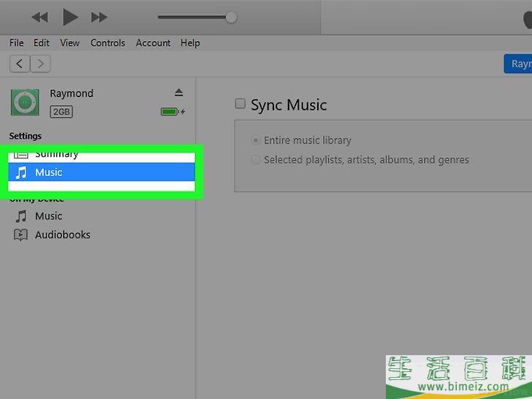Image resolution: width=532 pixels, height=399 pixels.
Task: Open the Controls menu
Action: [x=107, y=43]
